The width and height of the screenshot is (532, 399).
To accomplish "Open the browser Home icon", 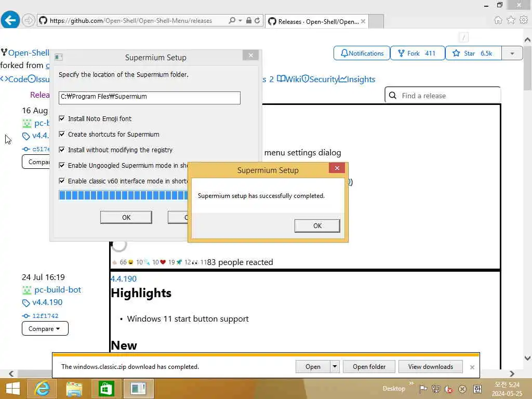I will pos(498,20).
